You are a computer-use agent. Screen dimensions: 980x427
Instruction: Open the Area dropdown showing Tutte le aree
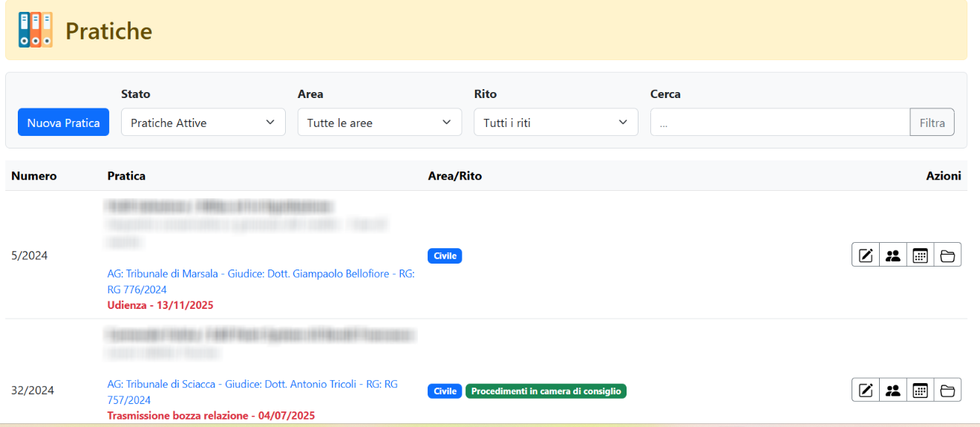[379, 123]
